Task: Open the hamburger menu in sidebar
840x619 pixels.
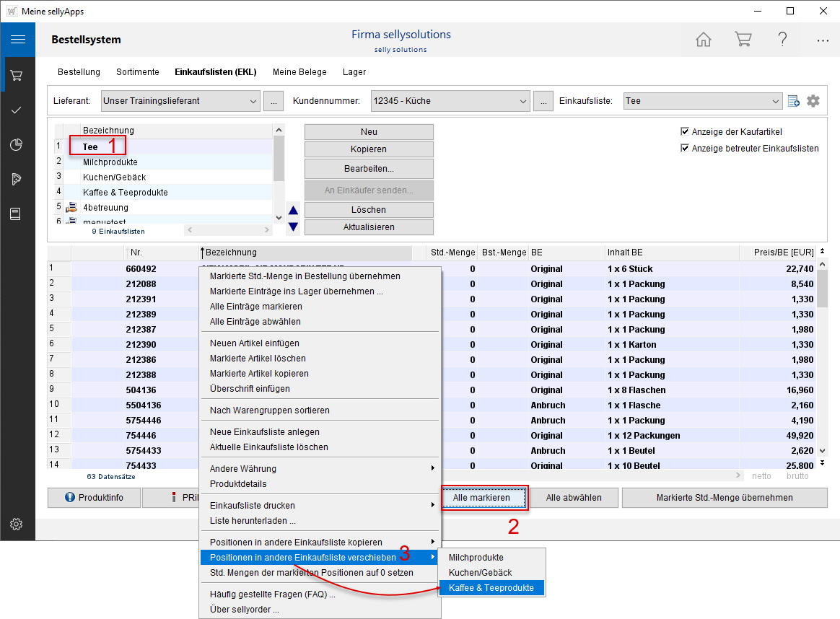Action: coord(17,40)
